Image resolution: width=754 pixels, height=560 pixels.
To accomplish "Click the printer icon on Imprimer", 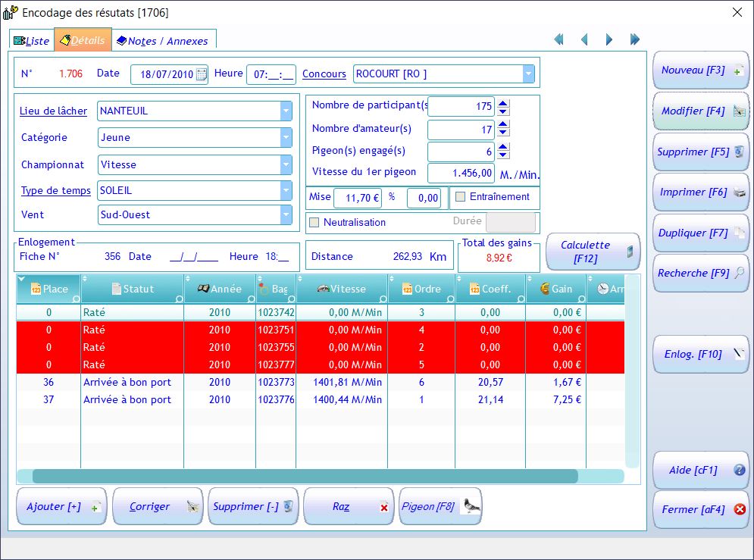I will point(739,192).
